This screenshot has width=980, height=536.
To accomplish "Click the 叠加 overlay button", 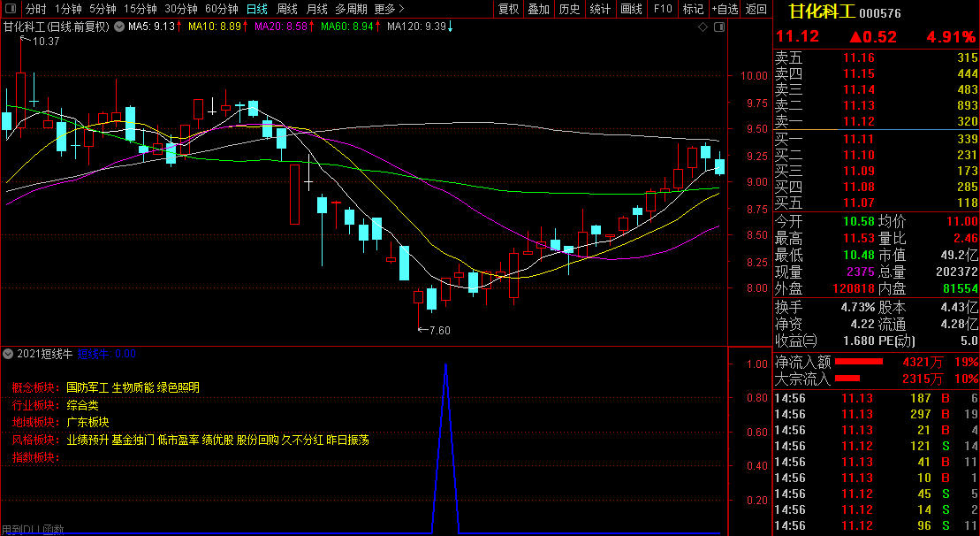I will tap(539, 9).
